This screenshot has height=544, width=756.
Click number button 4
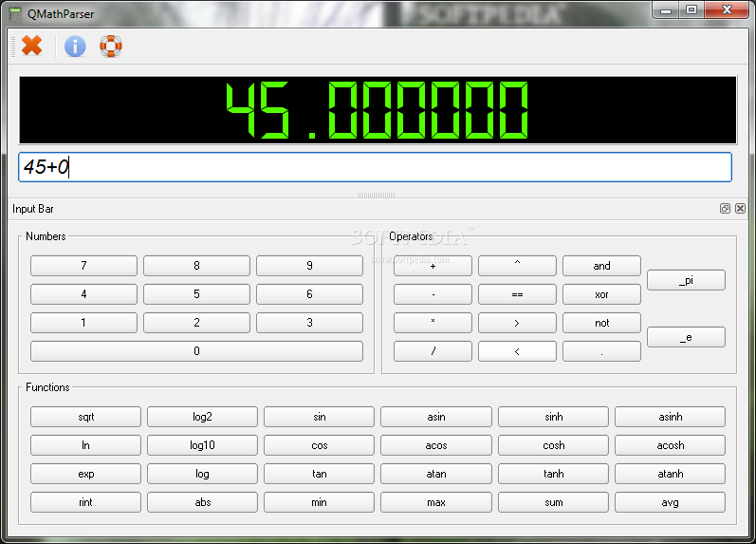(x=83, y=294)
